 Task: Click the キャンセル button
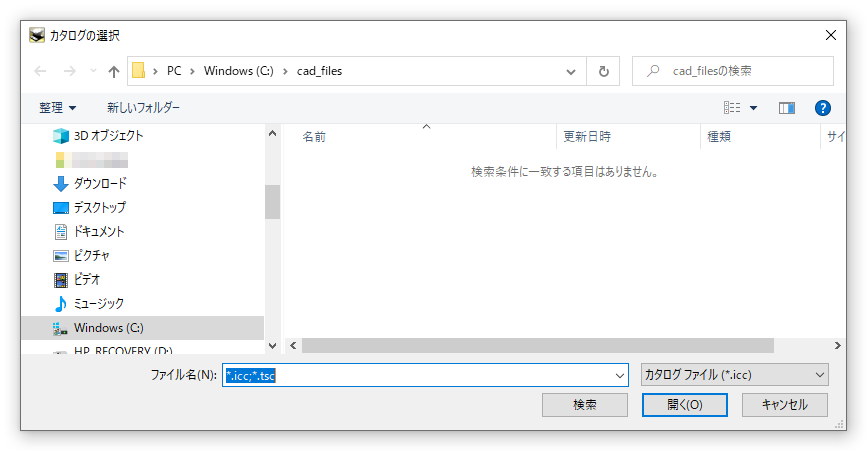tap(785, 405)
